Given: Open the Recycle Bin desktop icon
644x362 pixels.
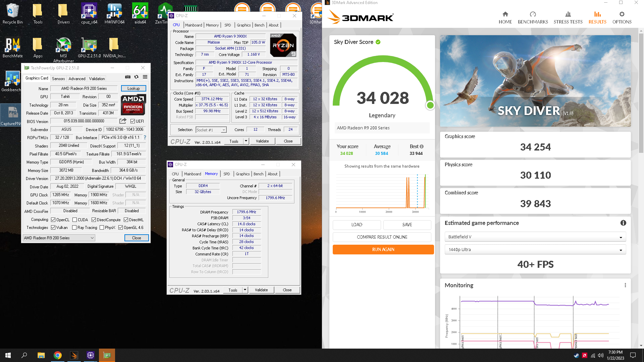Looking at the screenshot, I should coord(13,13).
